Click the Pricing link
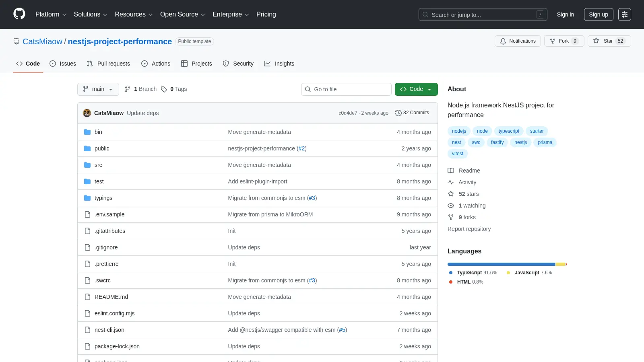Screen dimensions: 644x362 click(266, 14)
